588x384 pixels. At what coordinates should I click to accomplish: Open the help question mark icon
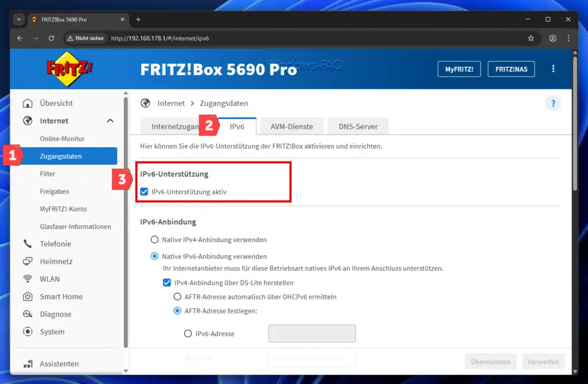[x=552, y=103]
